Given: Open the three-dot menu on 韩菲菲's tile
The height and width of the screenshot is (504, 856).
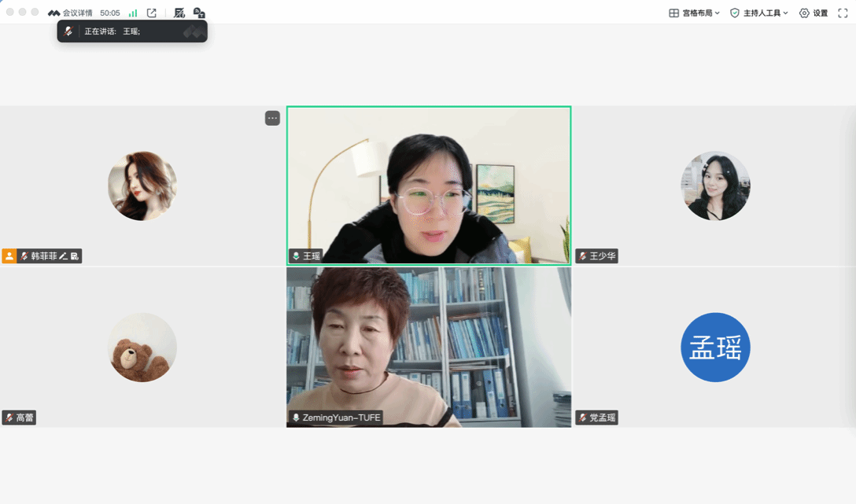Looking at the screenshot, I should click(x=272, y=119).
